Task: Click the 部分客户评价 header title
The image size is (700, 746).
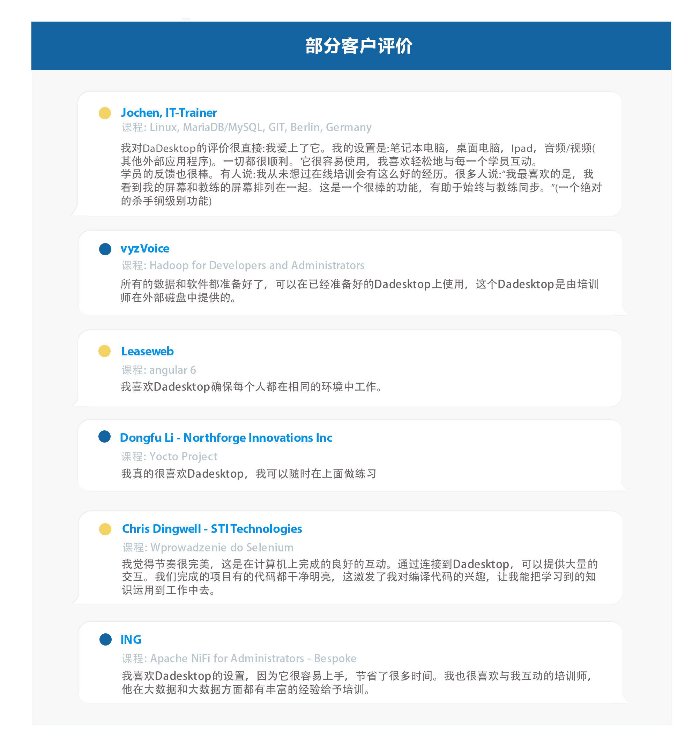Action: [358, 46]
